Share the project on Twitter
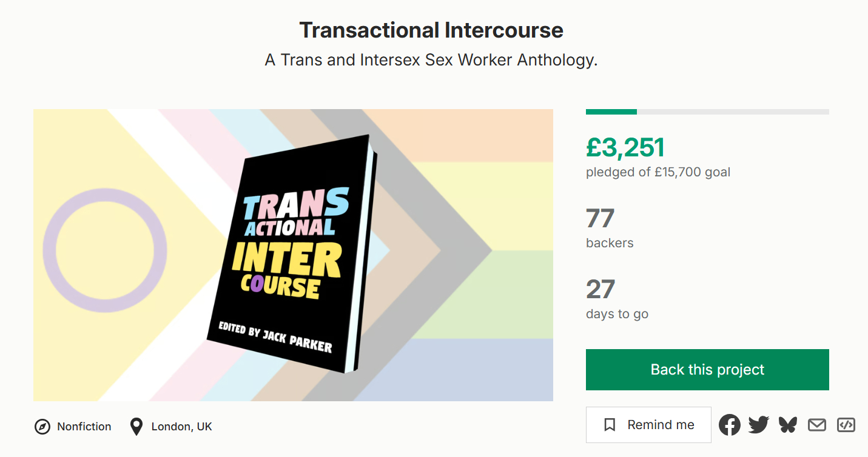 coord(758,425)
